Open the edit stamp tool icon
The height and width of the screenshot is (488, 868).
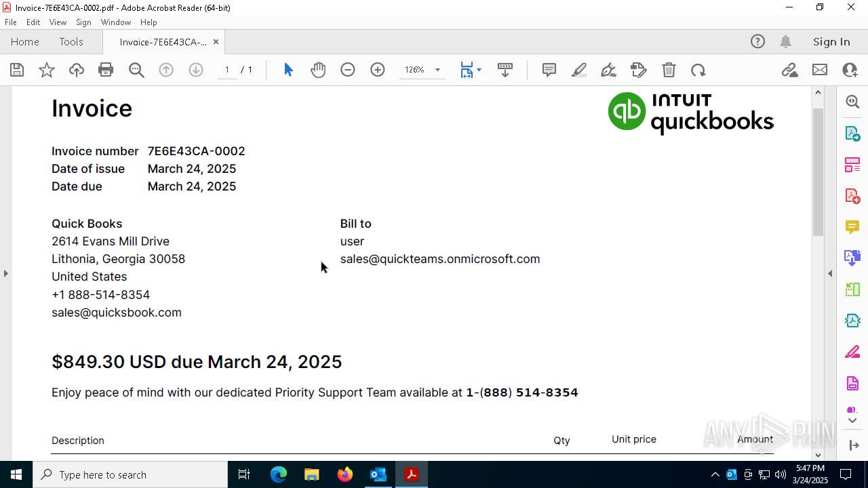click(x=639, y=70)
